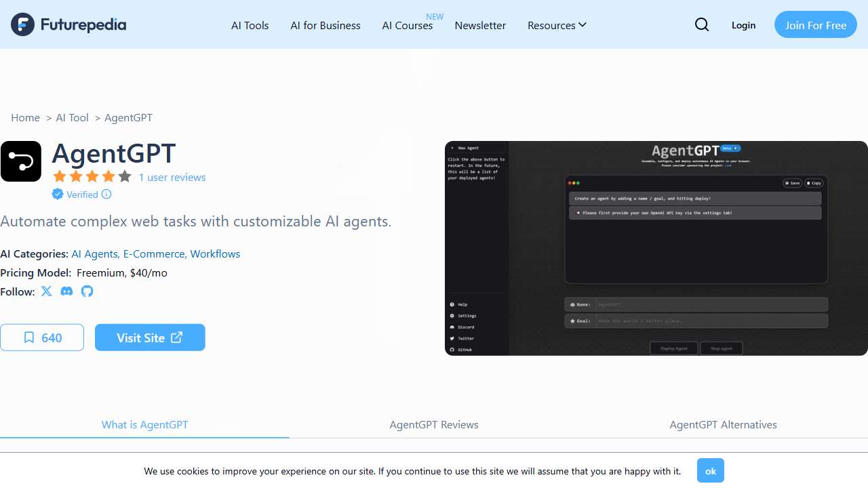Click the Join For Free button
This screenshot has width=868, height=488.
pos(815,24)
